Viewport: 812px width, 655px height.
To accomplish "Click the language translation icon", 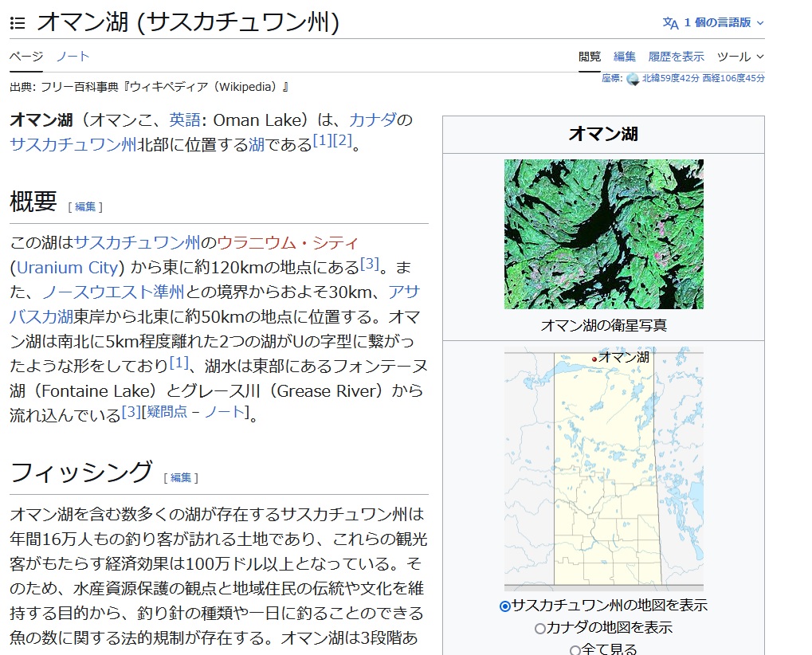I will pos(670,23).
